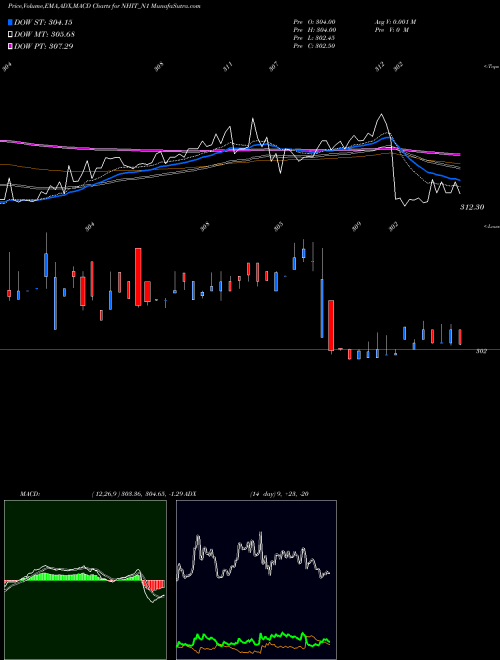Viewport: 500px width, 660px height.
Task: Click the 'Avg V: 0.001 M' value
Action: [x=395, y=22]
